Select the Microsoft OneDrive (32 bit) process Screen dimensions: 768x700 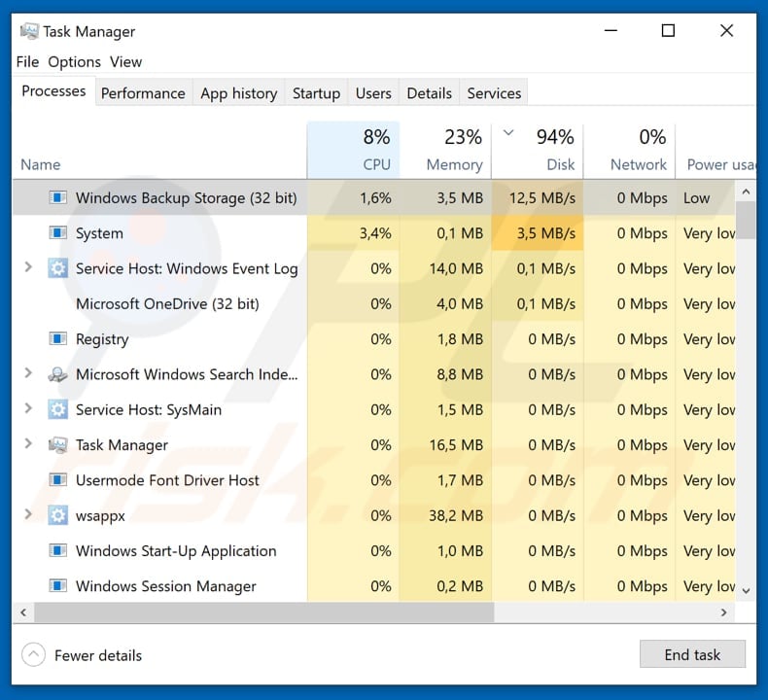[167, 303]
